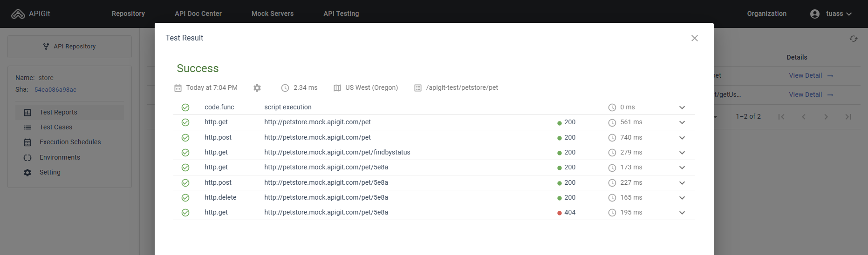This screenshot has height=255, width=868.
Task: Open Setting in sidebar
Action: tap(70, 172)
